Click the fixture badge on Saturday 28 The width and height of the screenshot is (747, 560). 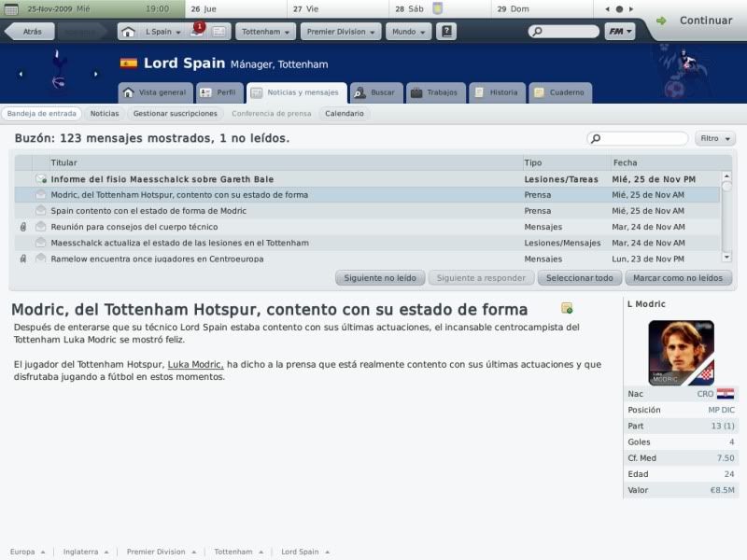pos(437,8)
